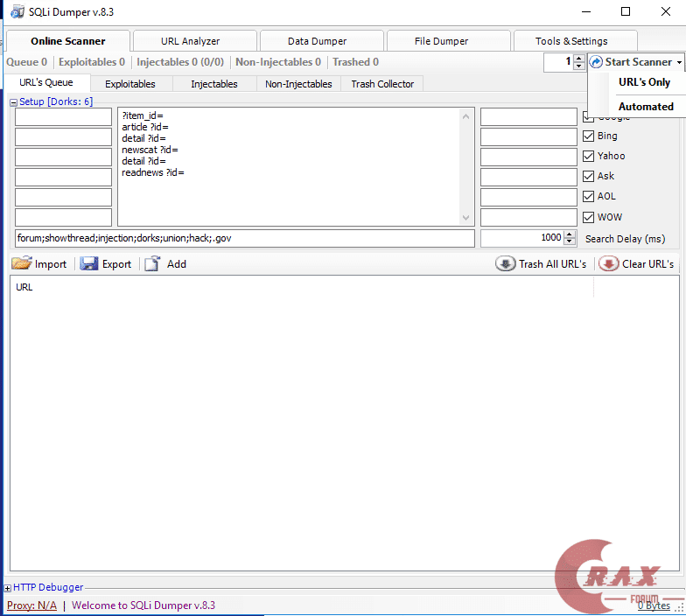This screenshot has height=616, width=686.
Task: Uncheck the Ask search engine
Action: pyautogui.click(x=588, y=177)
